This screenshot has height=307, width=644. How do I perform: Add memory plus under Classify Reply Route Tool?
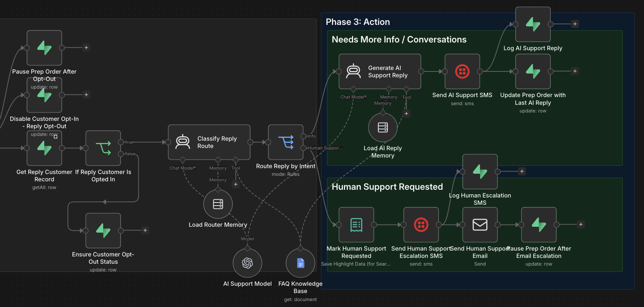[236, 185]
